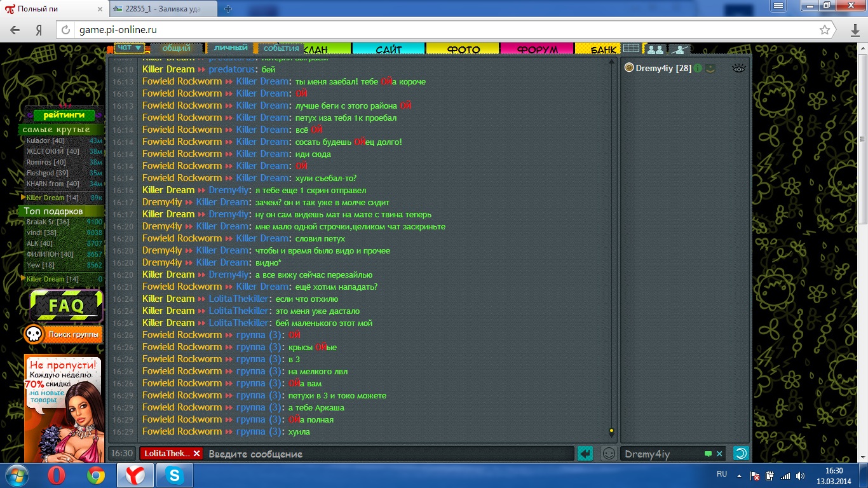Open the чат dropdown menu
The image size is (868, 488).
point(130,48)
